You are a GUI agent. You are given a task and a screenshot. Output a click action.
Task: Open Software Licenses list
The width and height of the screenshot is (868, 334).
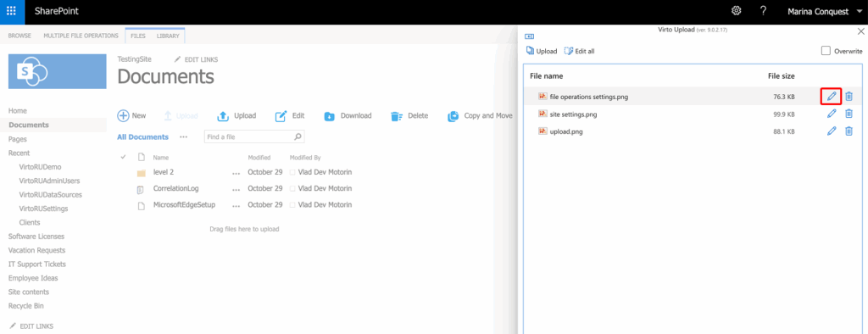(x=36, y=237)
